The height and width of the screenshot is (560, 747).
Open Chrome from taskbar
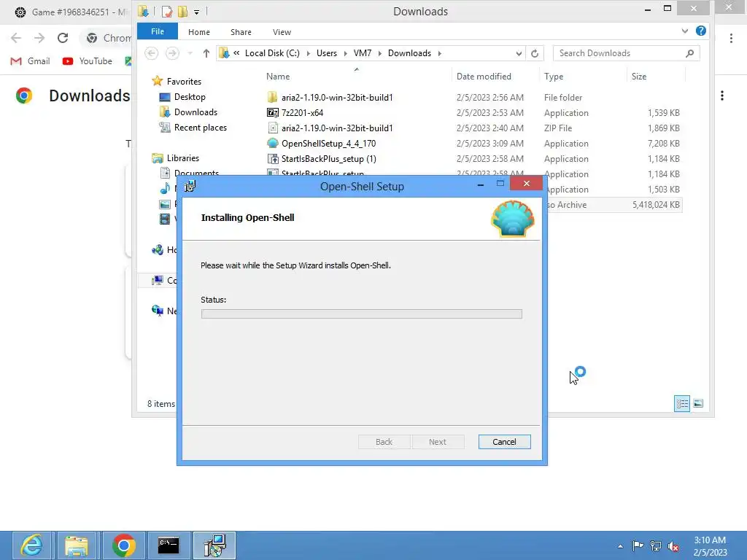[x=124, y=545]
